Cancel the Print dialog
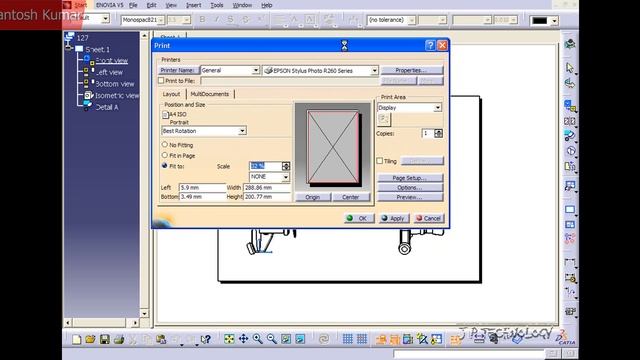 click(x=429, y=218)
